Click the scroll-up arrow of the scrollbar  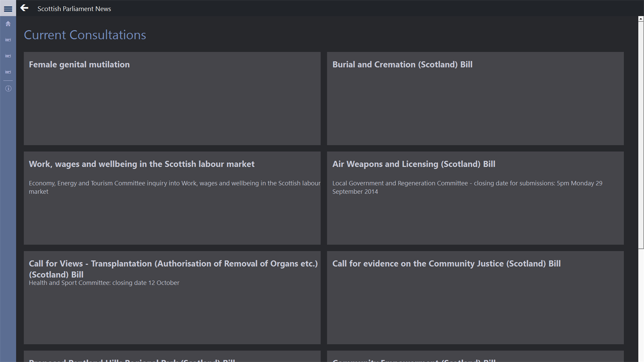(x=640, y=19)
